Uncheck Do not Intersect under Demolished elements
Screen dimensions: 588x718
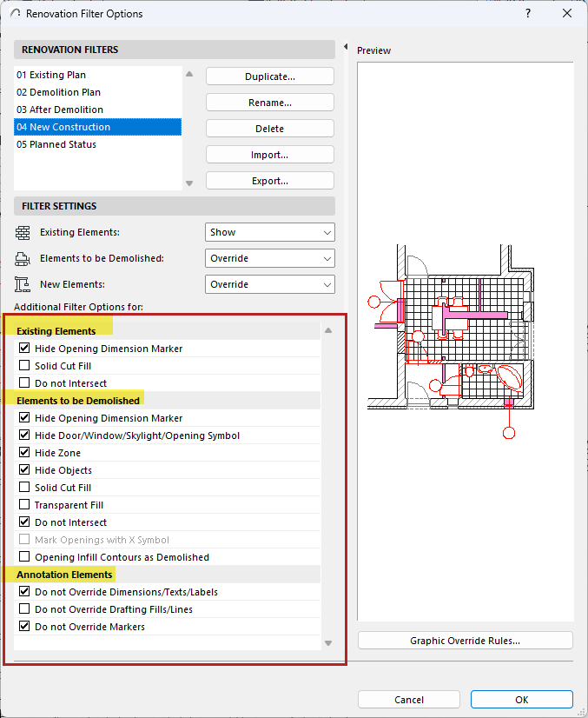click(24, 522)
